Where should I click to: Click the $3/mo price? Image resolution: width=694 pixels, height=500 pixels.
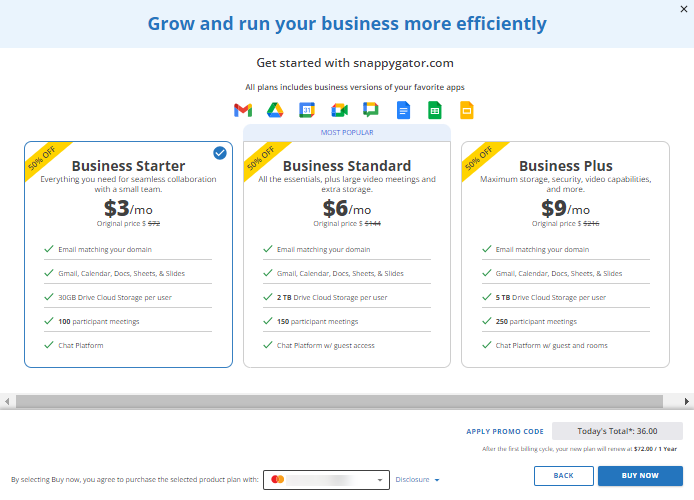128,208
